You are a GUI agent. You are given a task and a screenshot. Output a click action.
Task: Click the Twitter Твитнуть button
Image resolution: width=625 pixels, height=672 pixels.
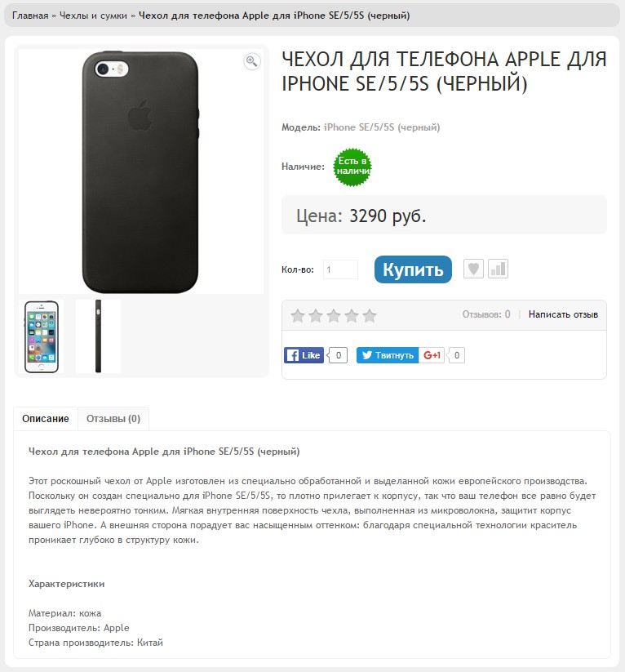[x=388, y=355]
